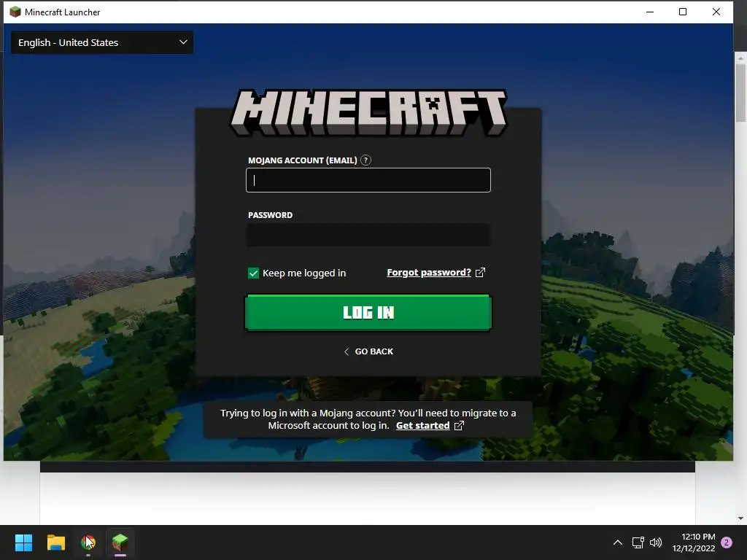The height and width of the screenshot is (560, 747).
Task: Click the scrollbar down arrow in background window
Action: pos(740,518)
